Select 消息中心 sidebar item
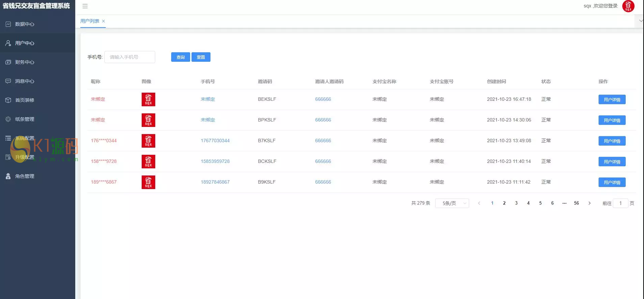The width and height of the screenshot is (644, 299). coord(24,81)
